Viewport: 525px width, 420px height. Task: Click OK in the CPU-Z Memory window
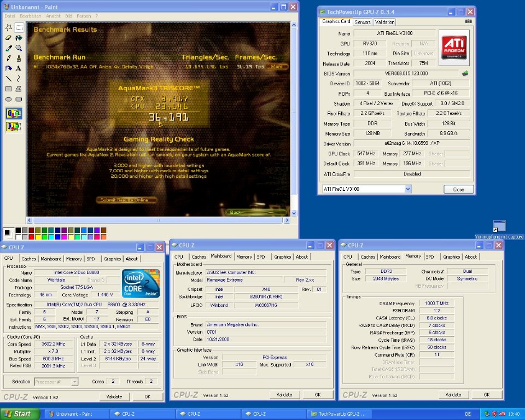487,395
